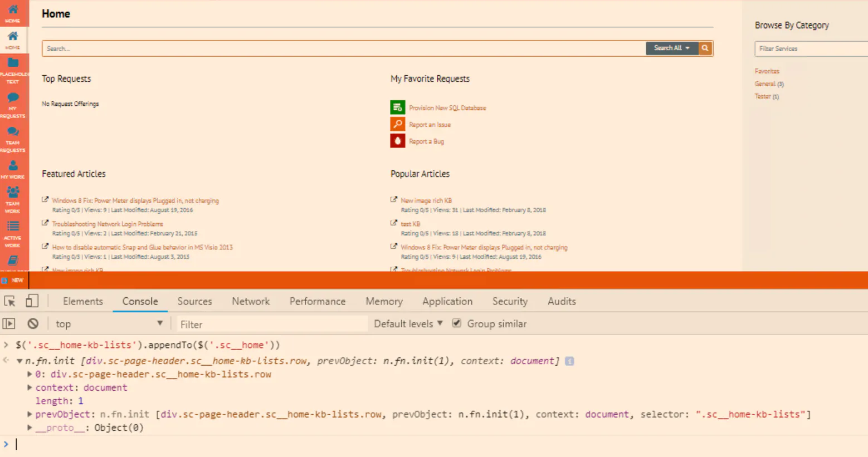
Task: Switch to the Network tab
Action: (x=251, y=301)
